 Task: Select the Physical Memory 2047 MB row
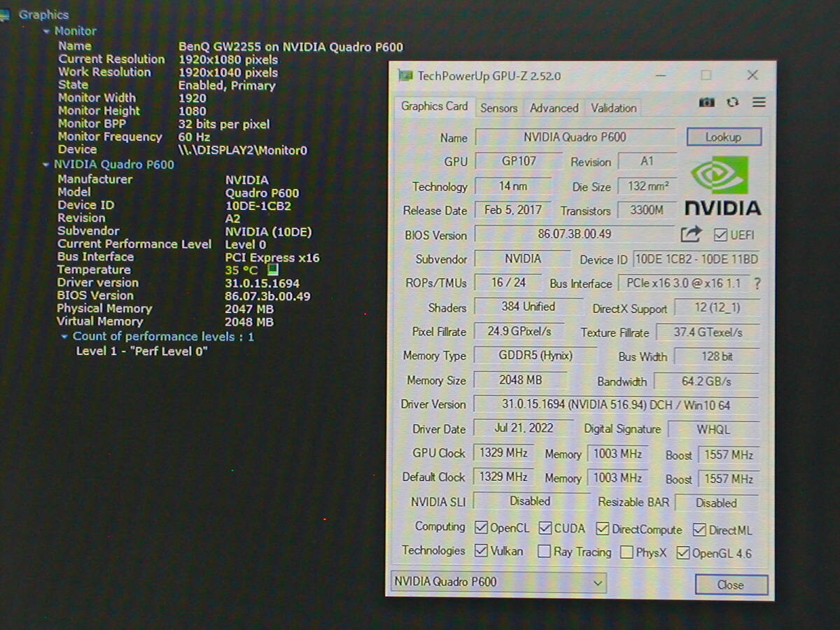pos(165,309)
